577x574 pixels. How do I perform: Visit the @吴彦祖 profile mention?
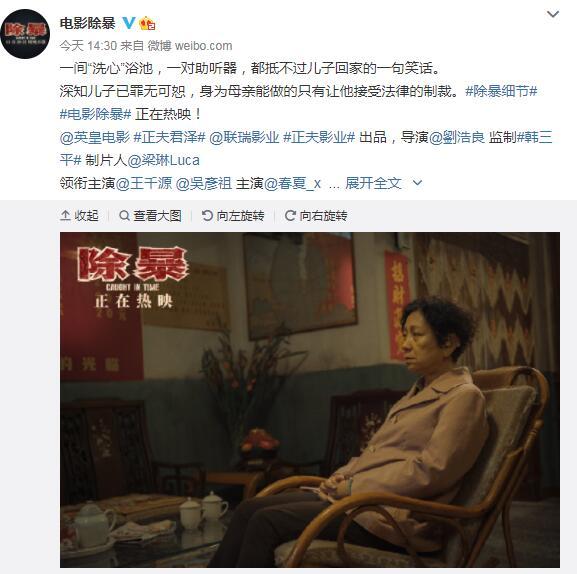[203, 183]
